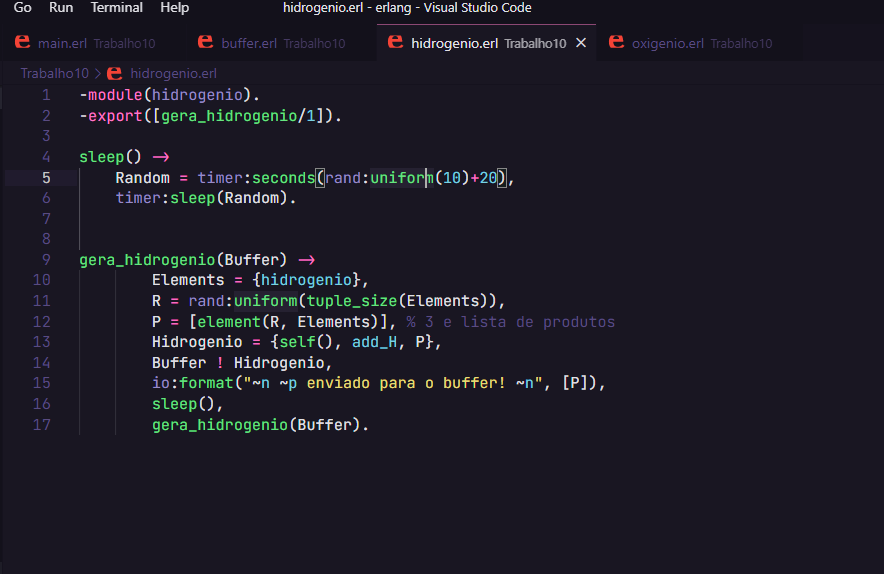Click Erlang icon on hidrogenio.erl tab
884x574 pixels.
coord(396,42)
